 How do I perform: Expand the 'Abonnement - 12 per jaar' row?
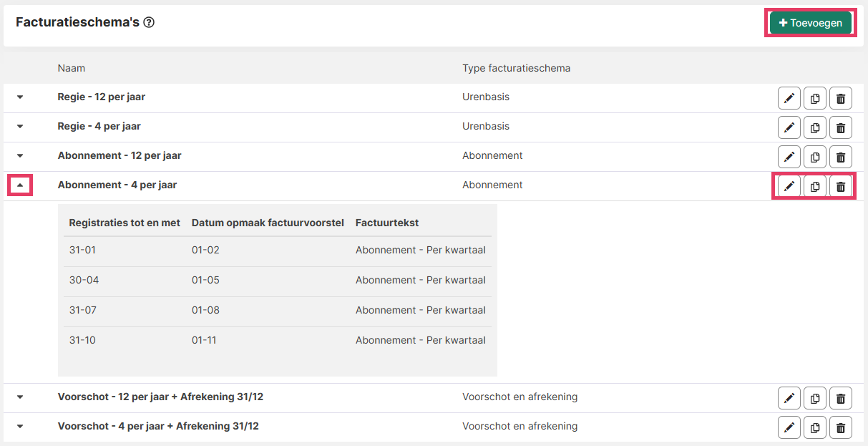20,156
